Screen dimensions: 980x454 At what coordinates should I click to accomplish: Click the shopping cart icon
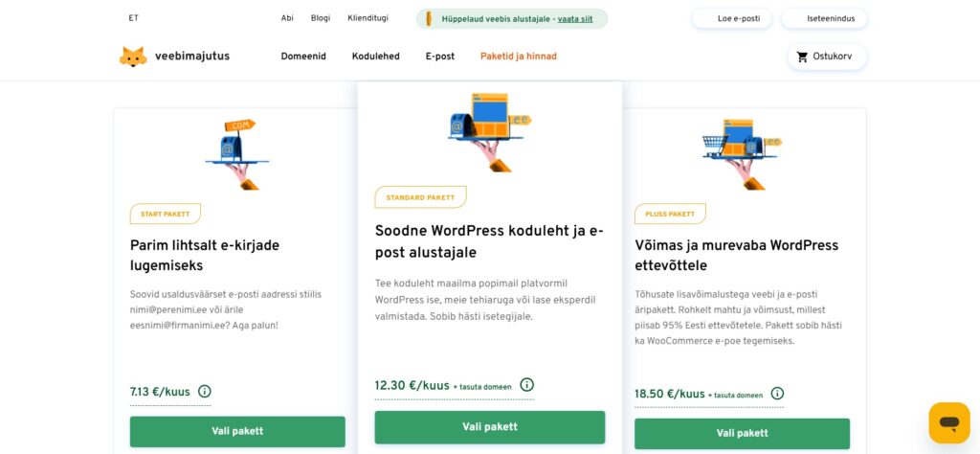click(802, 57)
